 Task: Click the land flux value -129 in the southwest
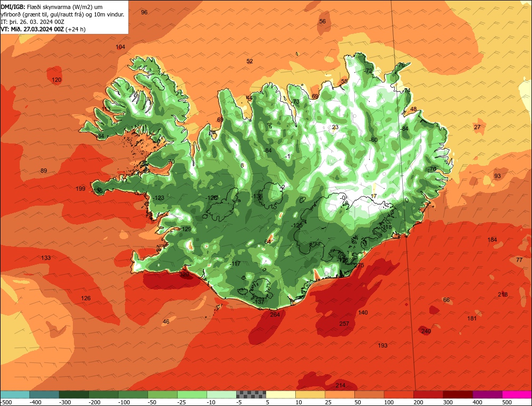point(186,229)
